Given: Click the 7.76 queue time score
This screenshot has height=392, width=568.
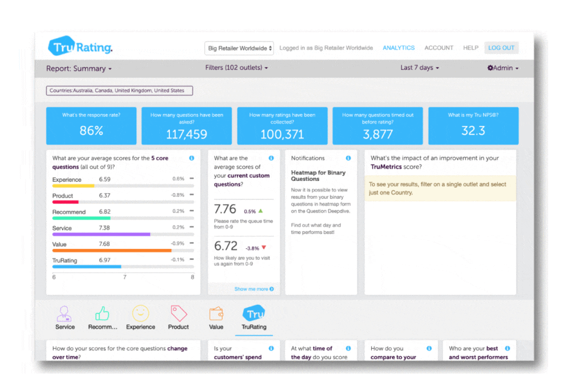Looking at the screenshot, I should click(225, 209).
